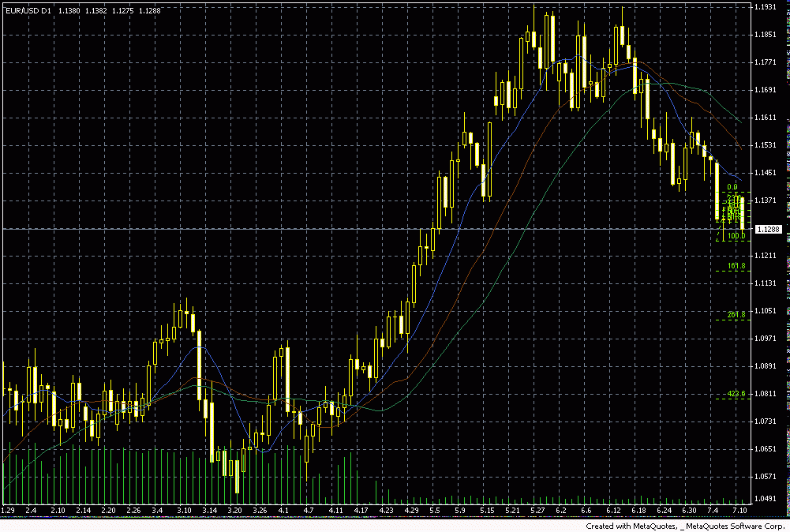Click the 7.10 date on time axis
This screenshot has width=790, height=532.
(739, 511)
